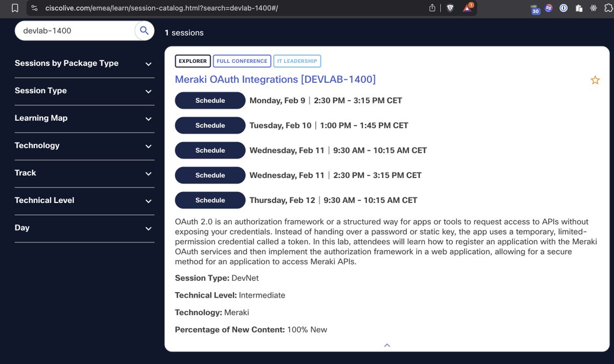
Task: Click the EXPLORER package tag
Action: point(193,61)
